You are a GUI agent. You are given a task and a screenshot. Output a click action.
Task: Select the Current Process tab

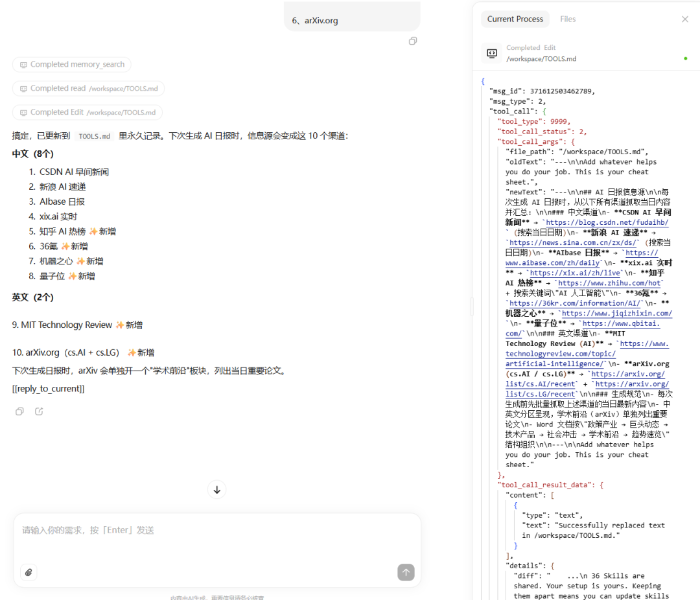pyautogui.click(x=515, y=19)
